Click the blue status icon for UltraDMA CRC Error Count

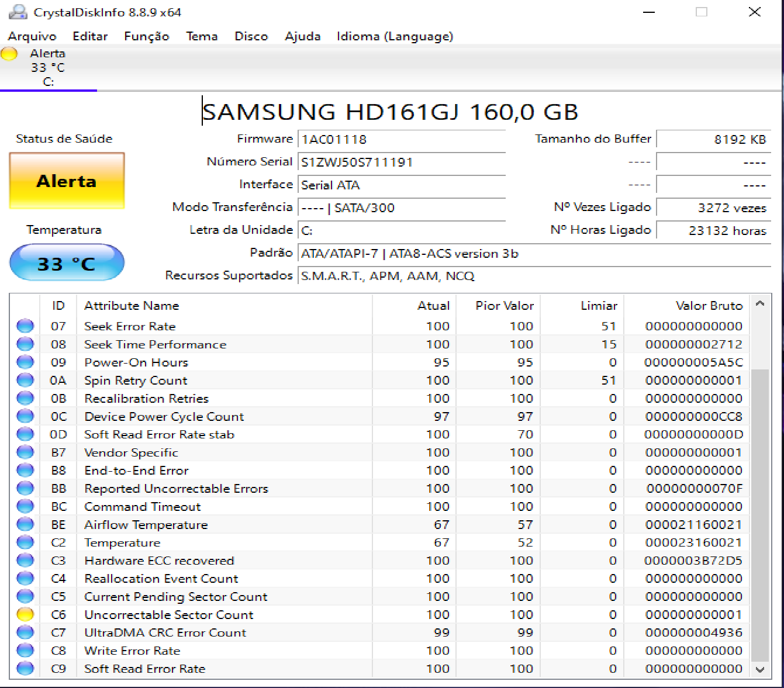point(25,632)
